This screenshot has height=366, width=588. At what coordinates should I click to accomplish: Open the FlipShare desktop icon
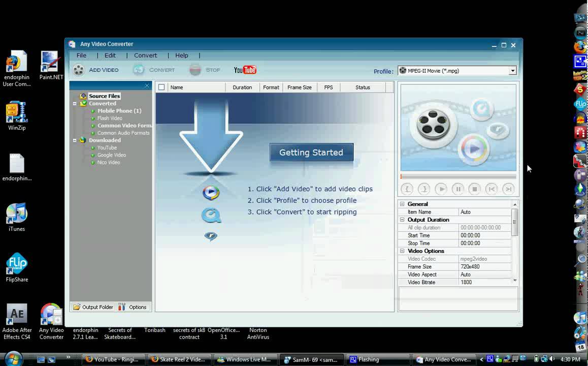click(16, 267)
